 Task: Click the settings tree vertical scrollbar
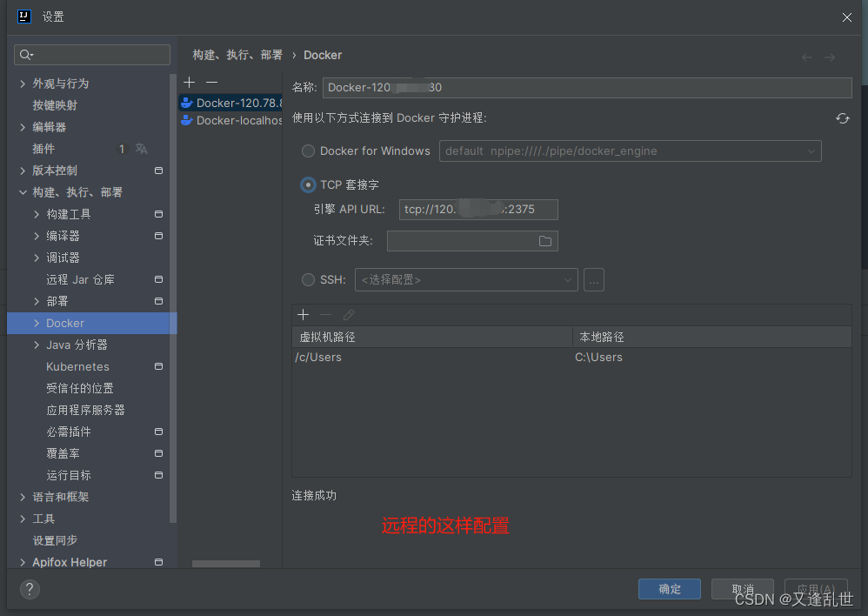pos(173,299)
